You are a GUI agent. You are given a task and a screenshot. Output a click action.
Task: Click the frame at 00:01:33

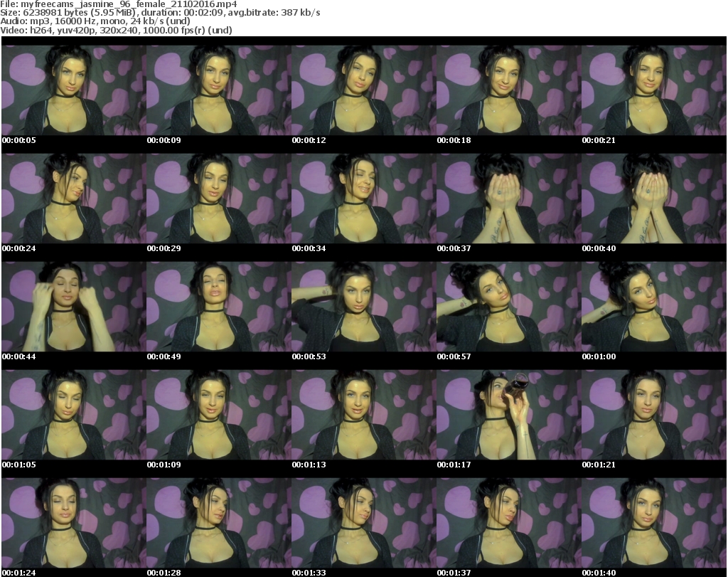pyautogui.click(x=363, y=523)
